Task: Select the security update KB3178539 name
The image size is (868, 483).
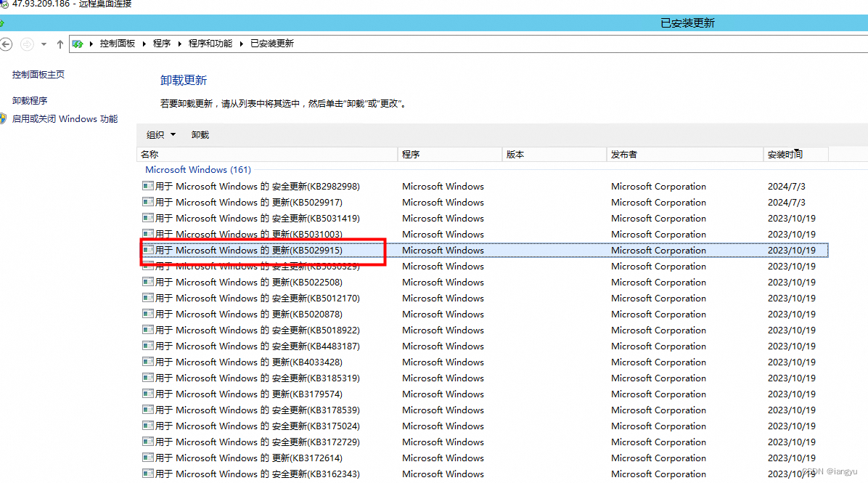Action: point(258,410)
